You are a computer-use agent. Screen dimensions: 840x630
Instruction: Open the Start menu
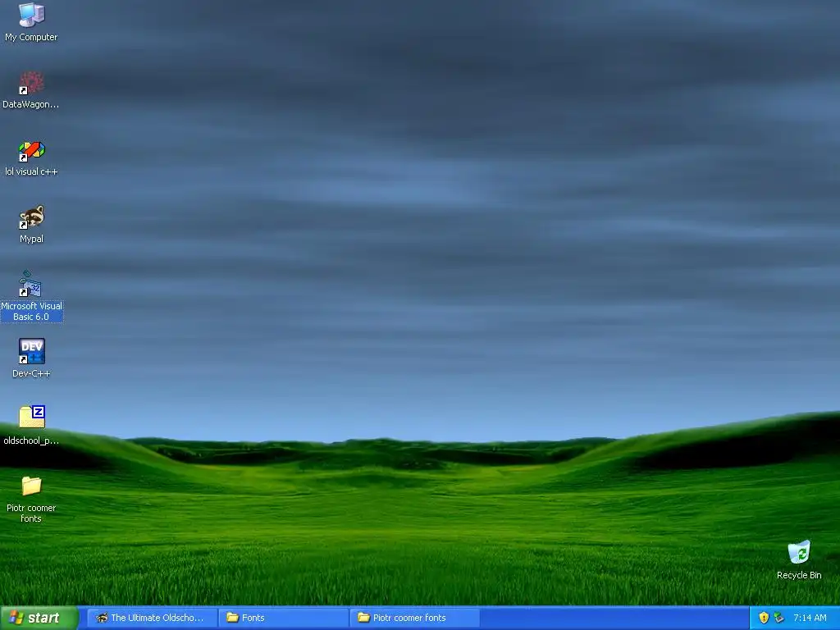pyautogui.click(x=39, y=618)
